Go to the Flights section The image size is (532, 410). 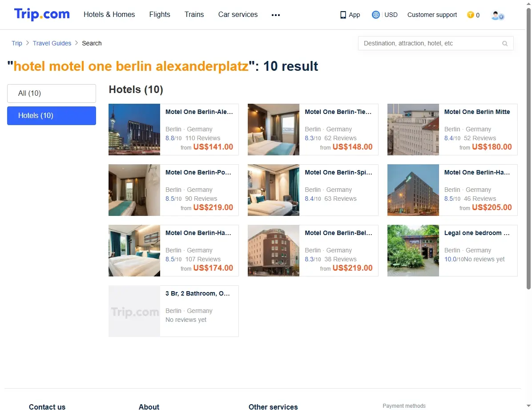(x=160, y=15)
